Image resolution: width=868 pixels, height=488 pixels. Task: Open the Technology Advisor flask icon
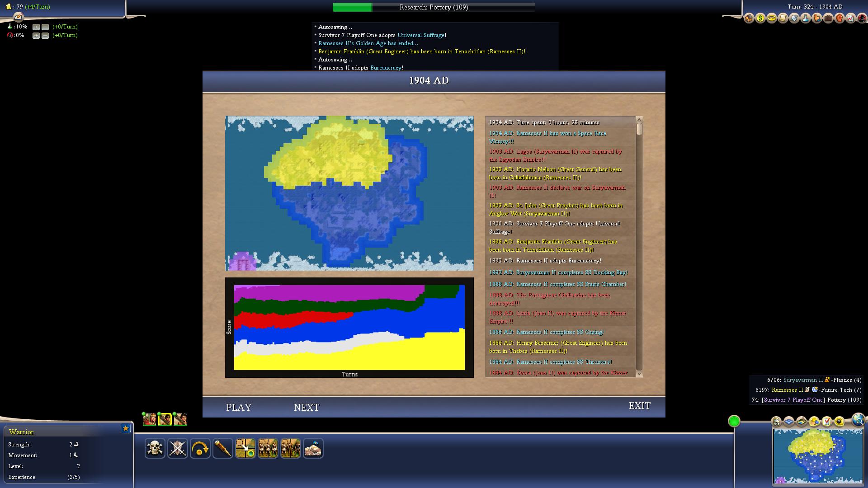806,18
